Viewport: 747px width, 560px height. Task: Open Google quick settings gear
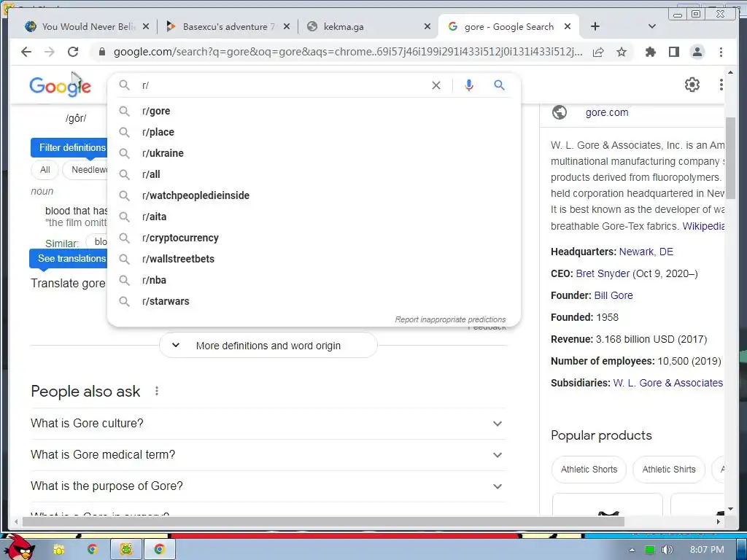click(x=692, y=85)
